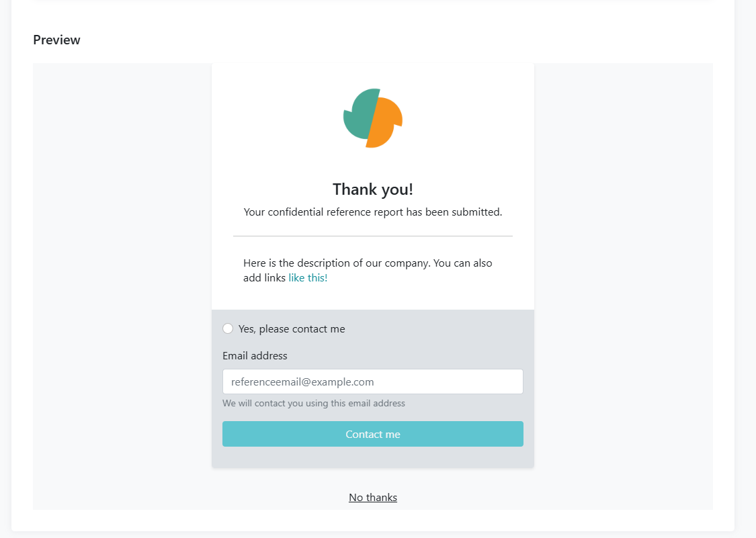The width and height of the screenshot is (756, 538).
Task: Click the white card area beside the logo
Action: tap(463, 118)
